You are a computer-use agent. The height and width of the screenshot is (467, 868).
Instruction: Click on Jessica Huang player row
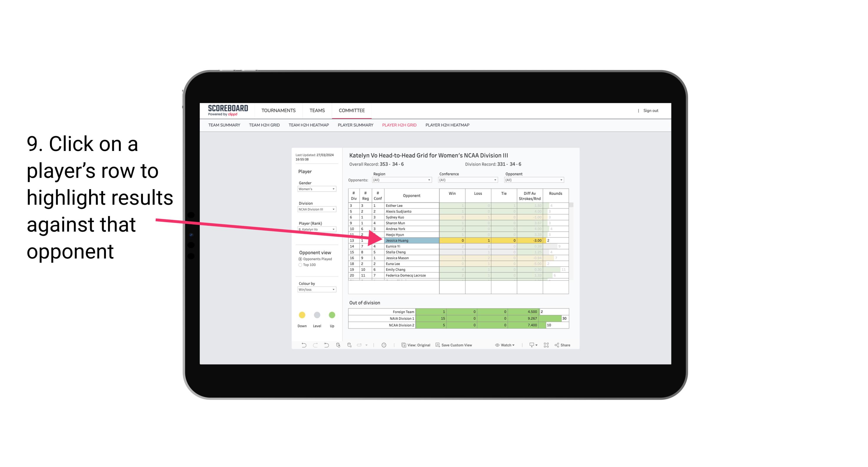[x=411, y=240]
